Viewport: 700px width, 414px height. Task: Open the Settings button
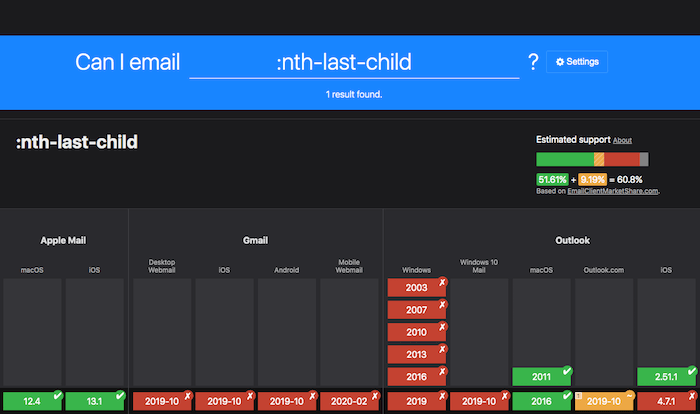coord(577,62)
